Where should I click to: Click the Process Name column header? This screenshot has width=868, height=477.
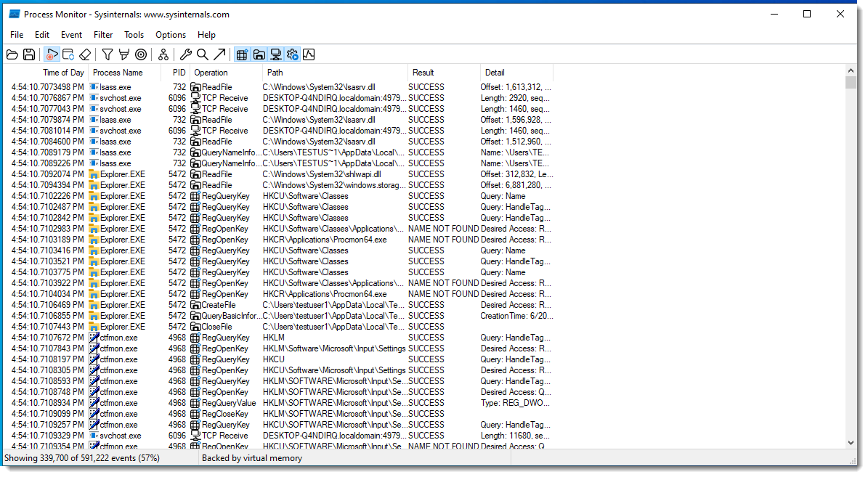(x=118, y=73)
